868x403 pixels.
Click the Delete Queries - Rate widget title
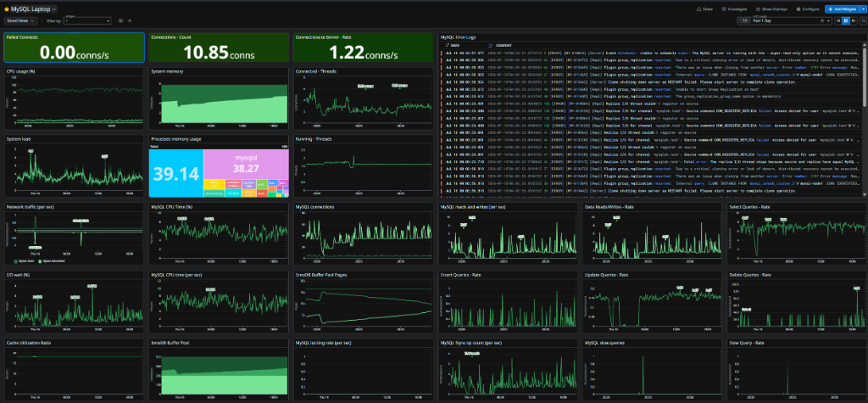click(750, 274)
